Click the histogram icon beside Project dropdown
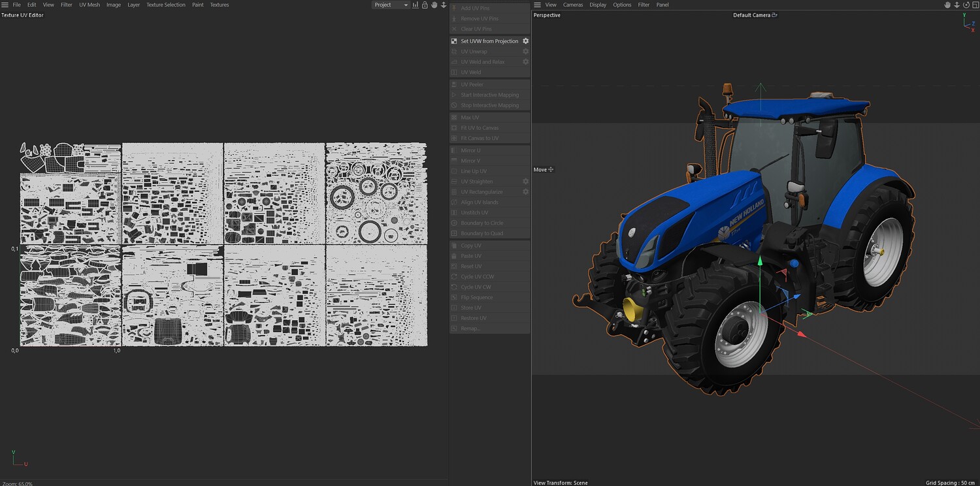980x486 pixels. click(x=416, y=5)
